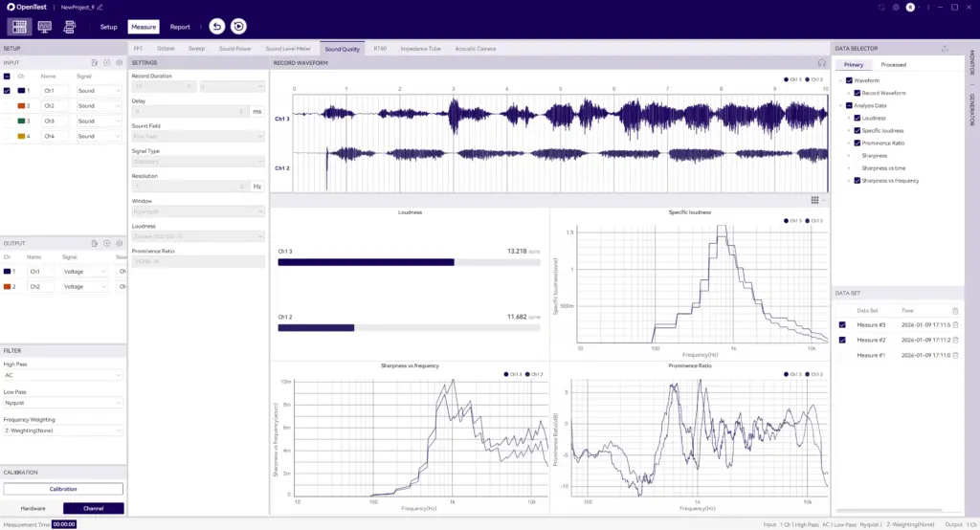Click the add channel icon in Output section

click(107, 243)
